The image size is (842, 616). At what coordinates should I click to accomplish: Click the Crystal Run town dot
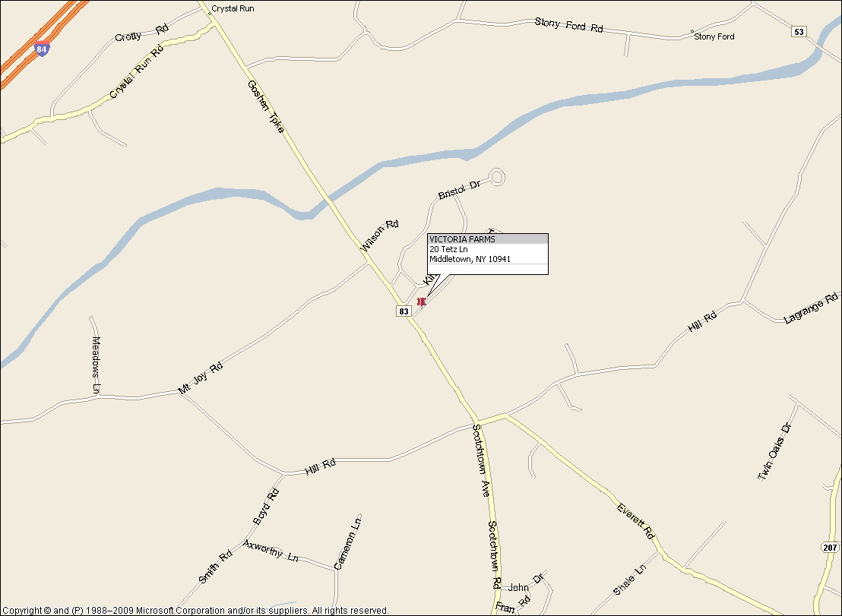coord(210,14)
